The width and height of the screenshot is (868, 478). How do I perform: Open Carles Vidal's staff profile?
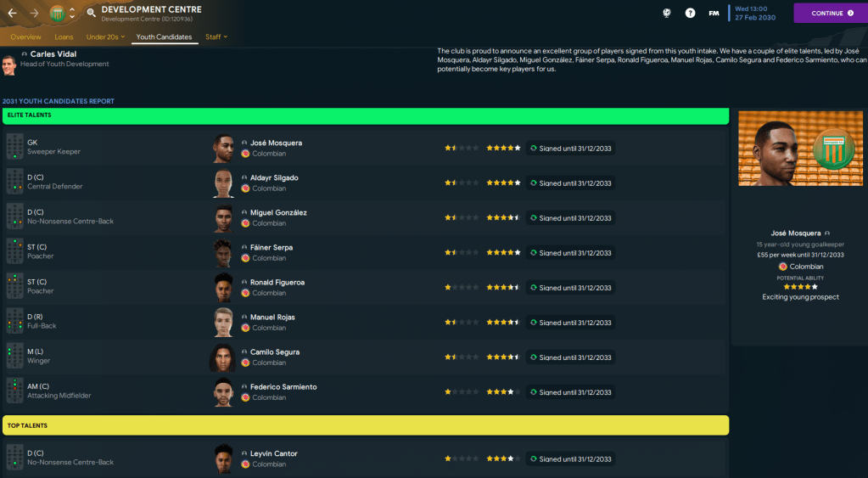click(x=53, y=54)
